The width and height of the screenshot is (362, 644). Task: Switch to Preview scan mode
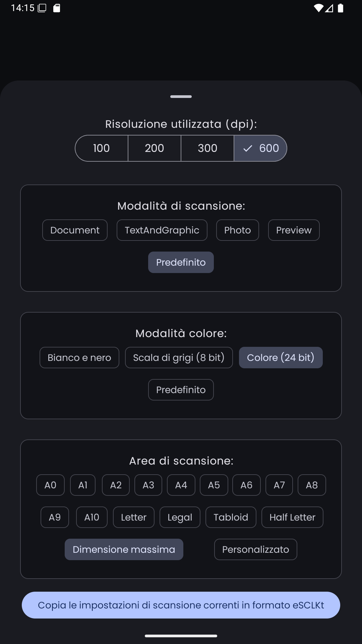(294, 230)
